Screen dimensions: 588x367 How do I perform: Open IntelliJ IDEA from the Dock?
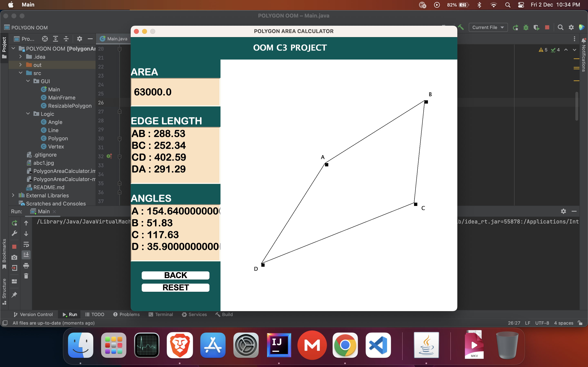coord(279,345)
